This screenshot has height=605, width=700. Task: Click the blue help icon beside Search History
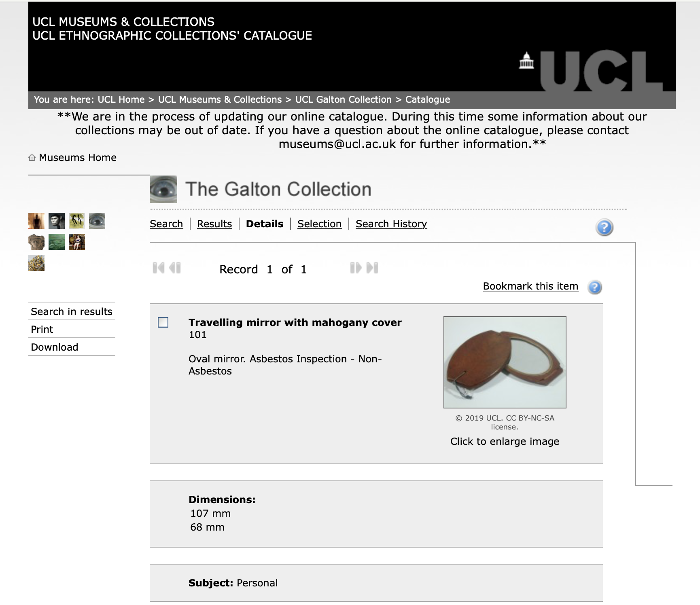point(604,227)
